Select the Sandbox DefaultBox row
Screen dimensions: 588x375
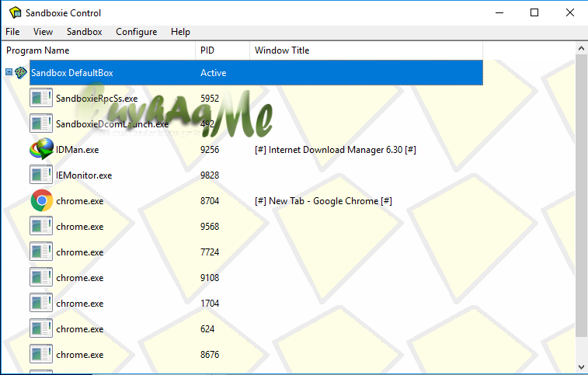tap(256, 73)
